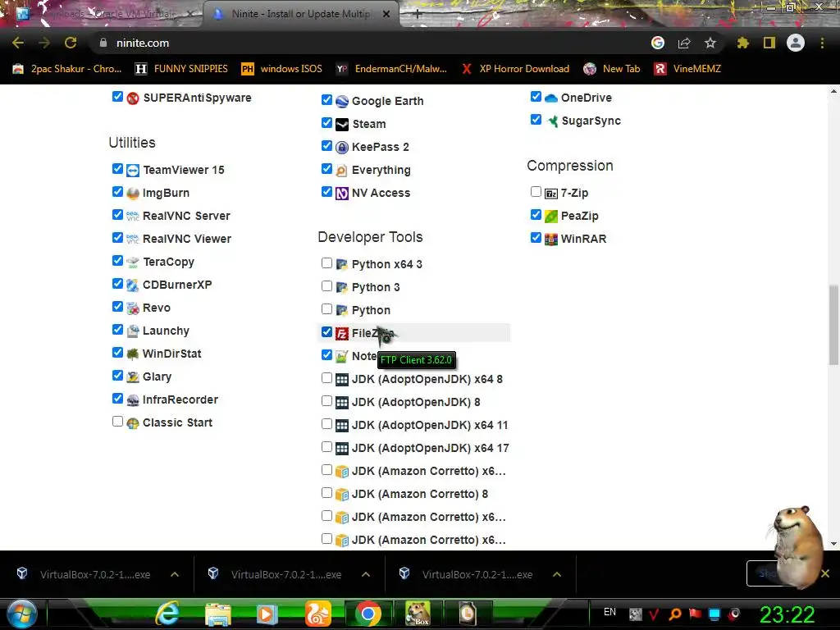Screen dimensions: 840x630
Task: Open the 2pac Shakur bookmark
Action: [x=67, y=69]
